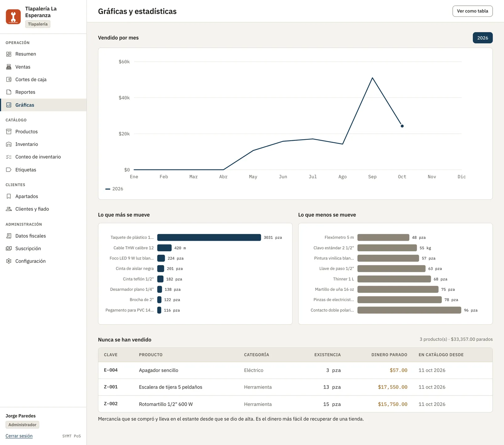
Task: Select the 2026 year button
Action: (483, 38)
